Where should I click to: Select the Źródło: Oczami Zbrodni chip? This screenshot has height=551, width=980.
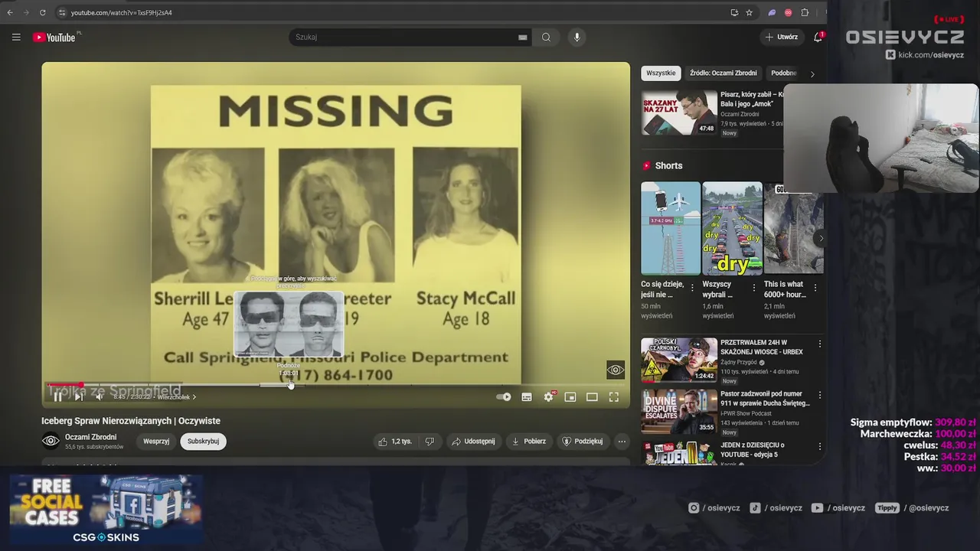click(x=724, y=73)
